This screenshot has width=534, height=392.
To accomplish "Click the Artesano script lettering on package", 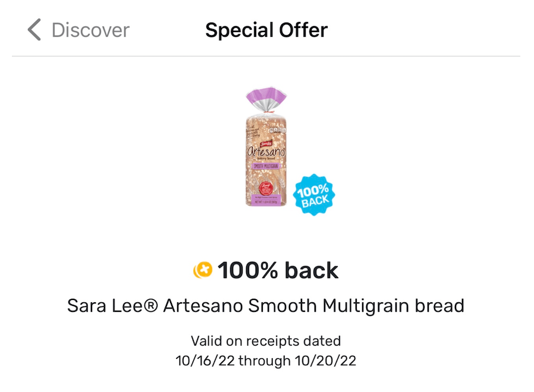I will pyautogui.click(x=266, y=152).
